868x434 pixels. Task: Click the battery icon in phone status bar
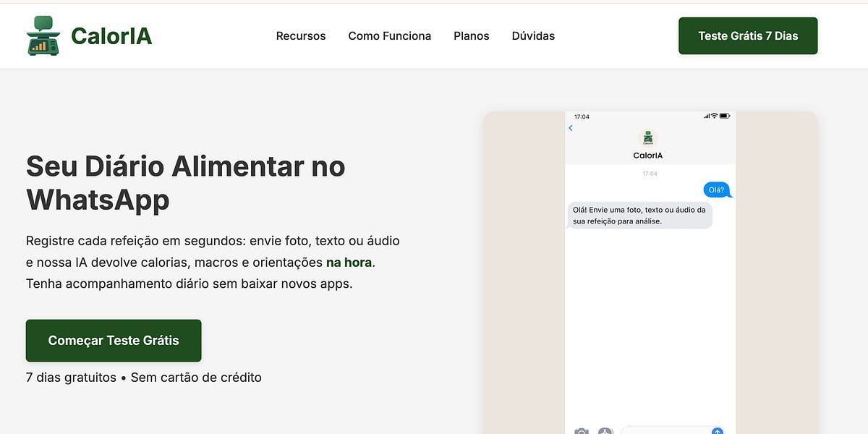724,116
